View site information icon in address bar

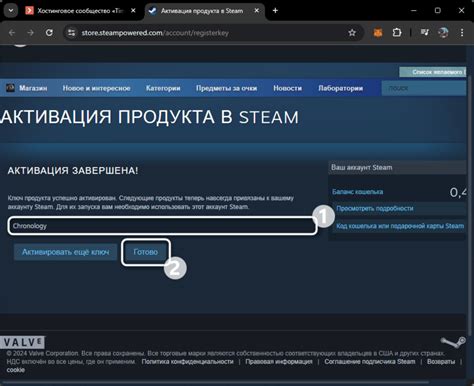pos(71,33)
